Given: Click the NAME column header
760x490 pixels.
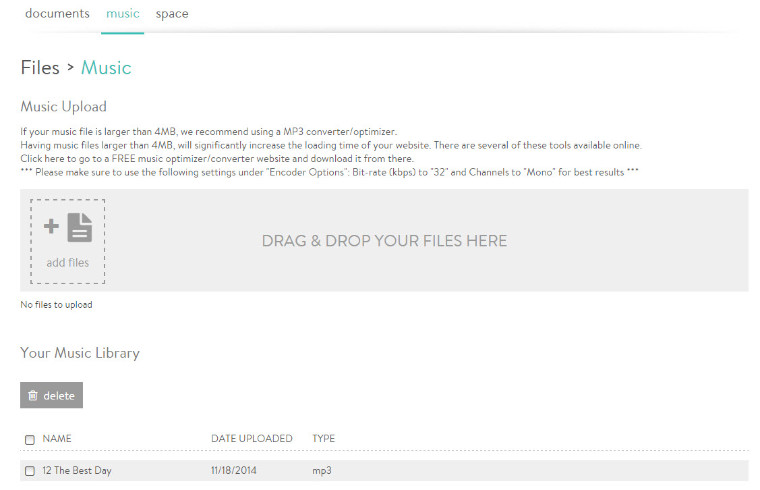Looking at the screenshot, I should coord(57,439).
